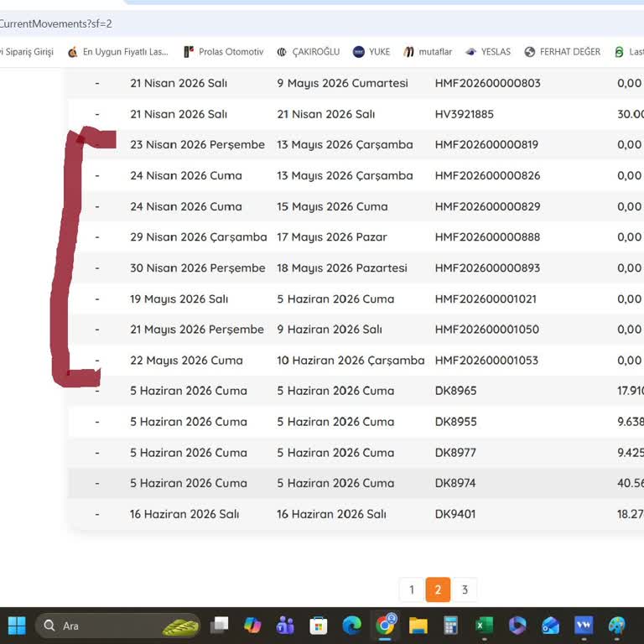Switch to Excel in the taskbar
This screenshot has width=644, height=644.
484,626
